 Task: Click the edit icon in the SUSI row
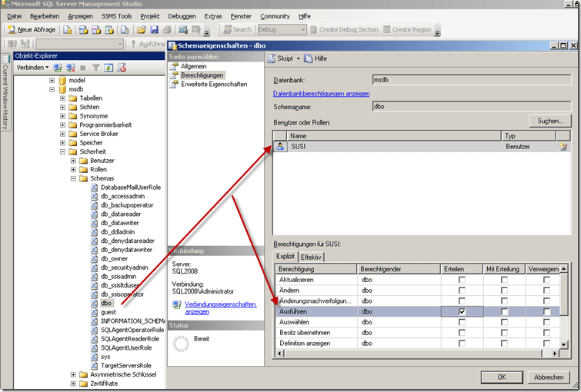(563, 147)
